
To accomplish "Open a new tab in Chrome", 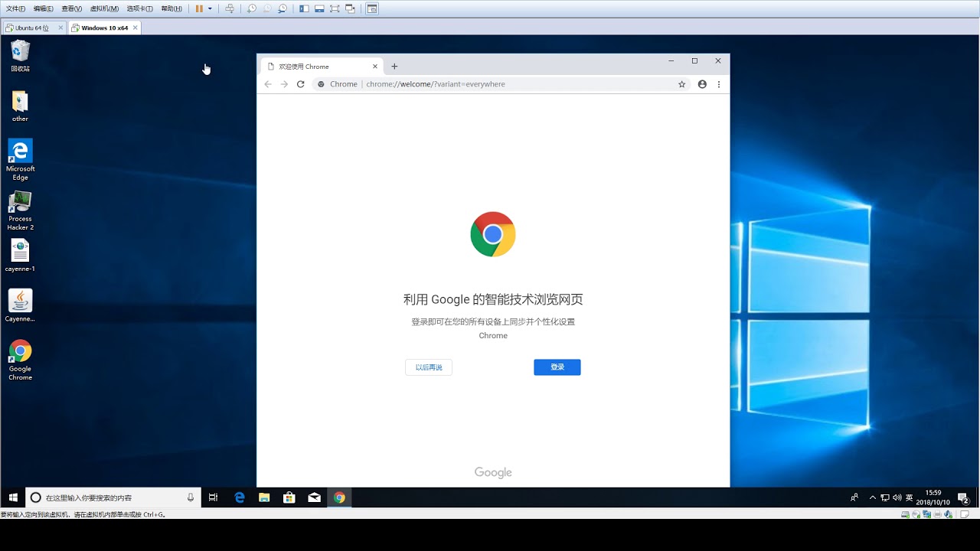I will [394, 67].
